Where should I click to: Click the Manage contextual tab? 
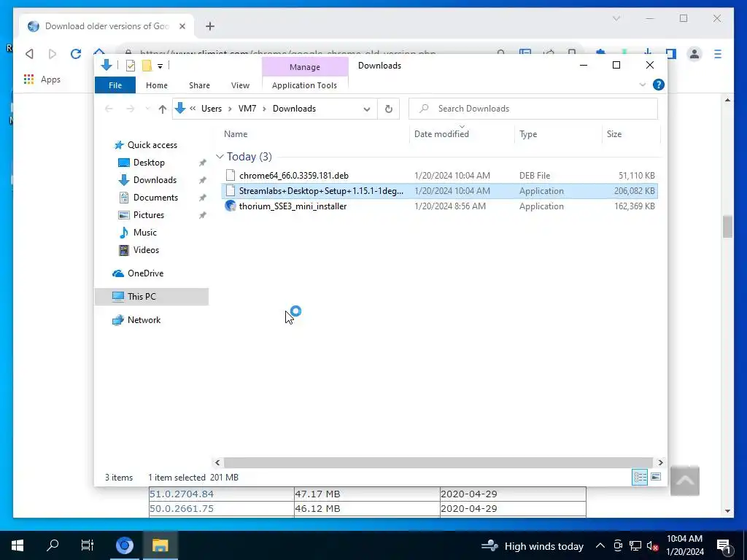point(305,67)
